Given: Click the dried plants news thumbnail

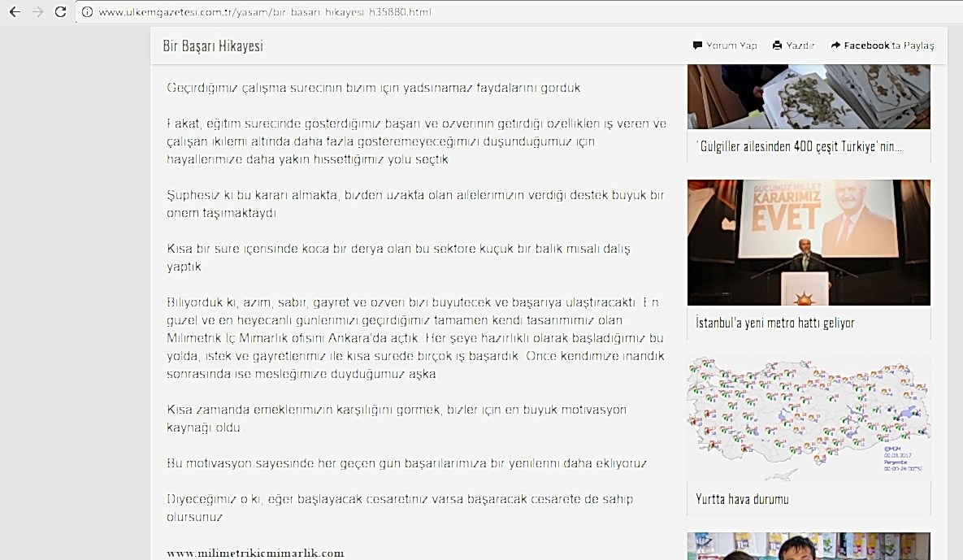Looking at the screenshot, I should pos(809,97).
